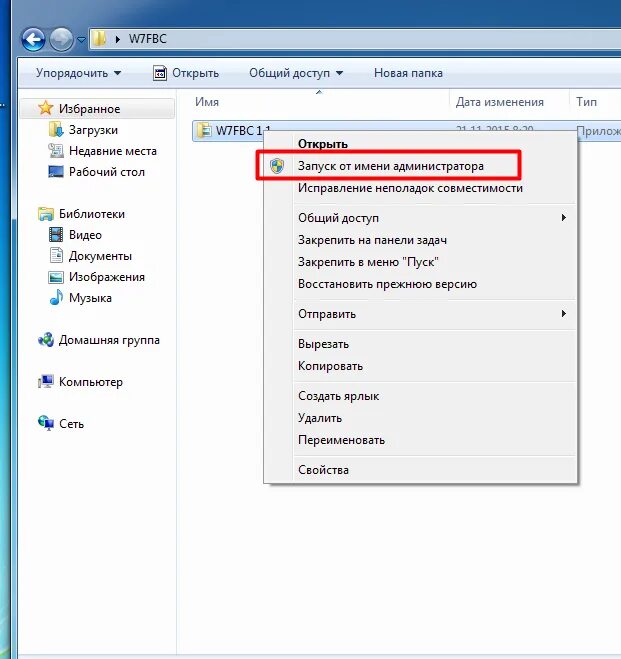The image size is (621, 659).
Task: Click the Недавние места icon
Action: tap(55, 150)
